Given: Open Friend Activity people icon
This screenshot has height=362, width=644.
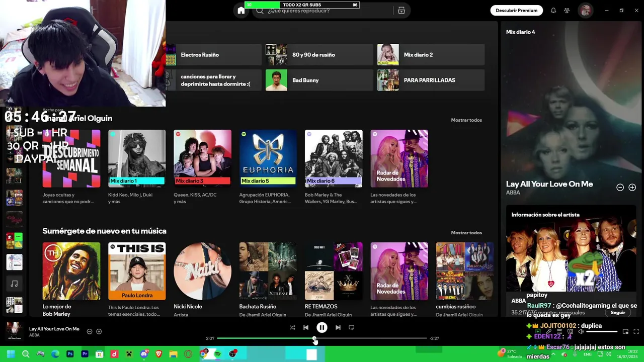Looking at the screenshot, I should click(567, 11).
